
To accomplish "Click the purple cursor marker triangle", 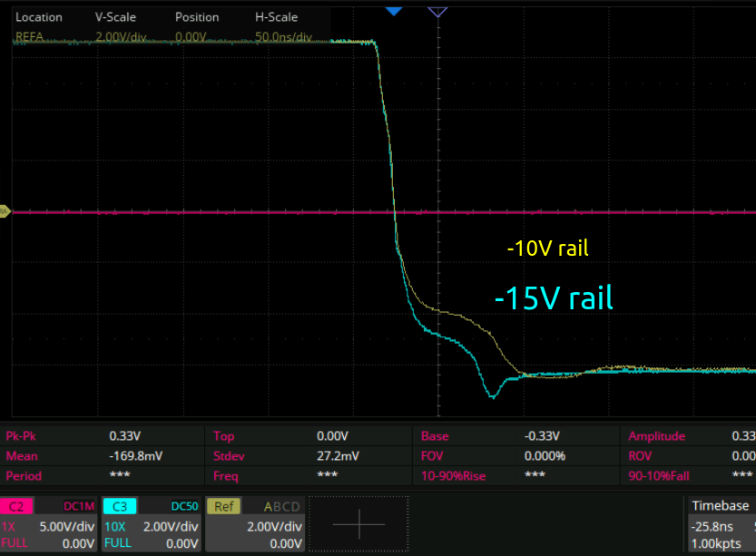I will click(437, 11).
